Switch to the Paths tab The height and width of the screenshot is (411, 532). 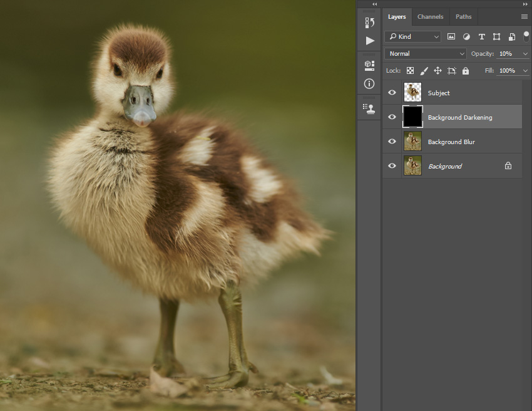pos(463,17)
